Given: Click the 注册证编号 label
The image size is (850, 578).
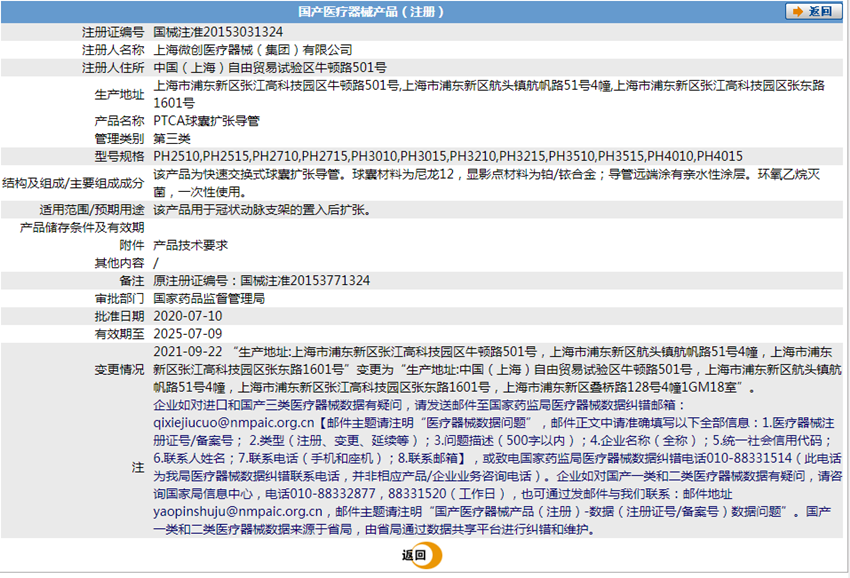Looking at the screenshot, I should (113, 32).
